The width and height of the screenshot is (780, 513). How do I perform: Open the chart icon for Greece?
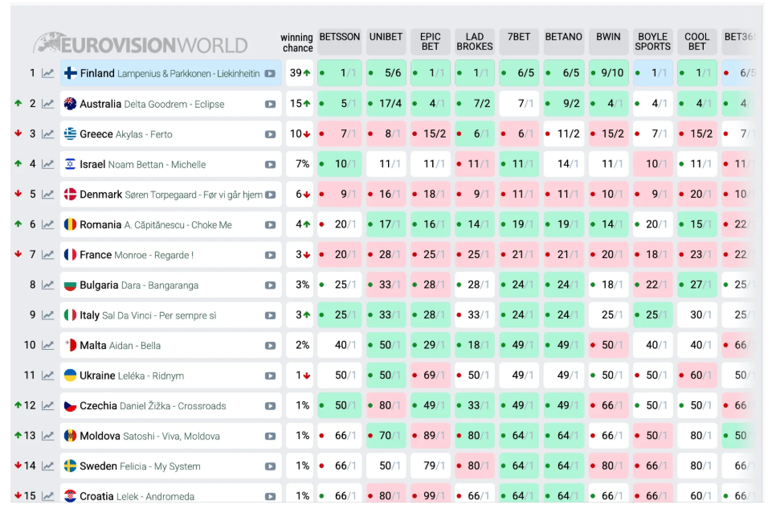click(x=48, y=134)
